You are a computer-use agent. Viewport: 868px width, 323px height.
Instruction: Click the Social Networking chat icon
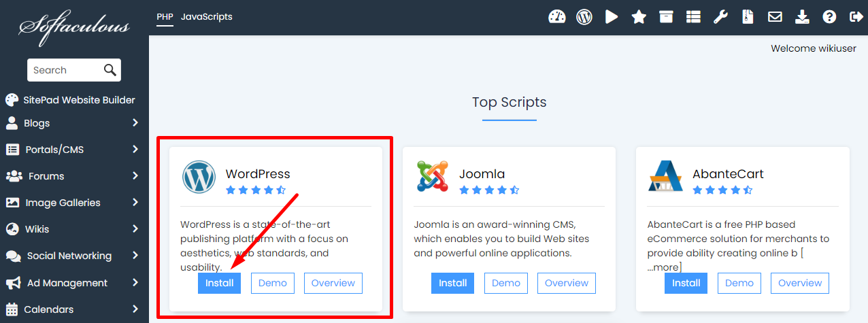(14, 256)
